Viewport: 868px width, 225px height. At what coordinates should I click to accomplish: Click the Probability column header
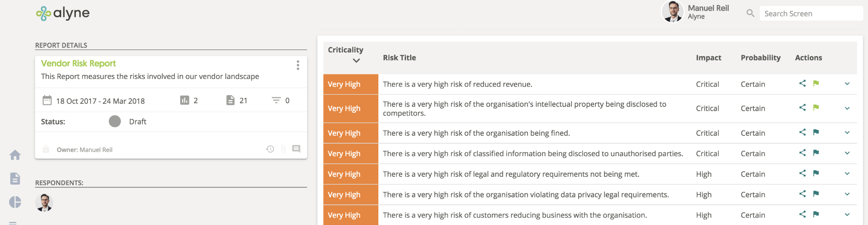(x=760, y=57)
